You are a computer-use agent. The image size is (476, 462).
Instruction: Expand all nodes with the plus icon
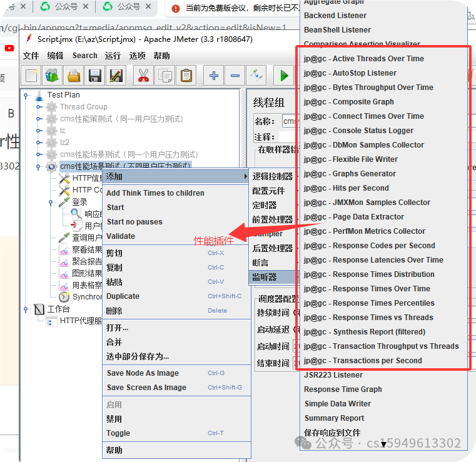tap(214, 76)
